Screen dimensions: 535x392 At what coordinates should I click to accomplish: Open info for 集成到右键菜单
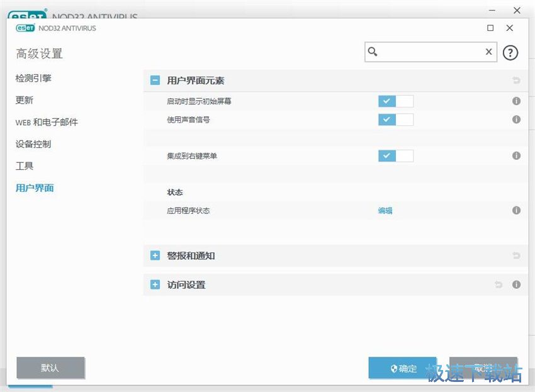(516, 155)
